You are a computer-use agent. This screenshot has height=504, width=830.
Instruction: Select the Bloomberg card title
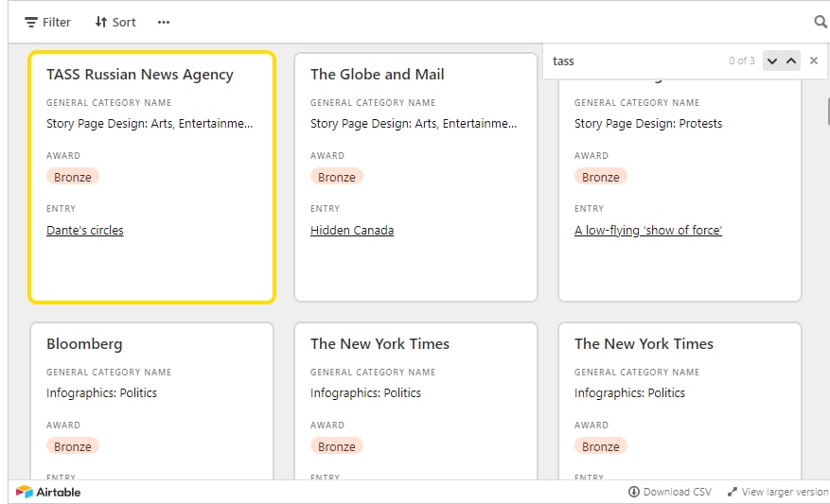[84, 344]
